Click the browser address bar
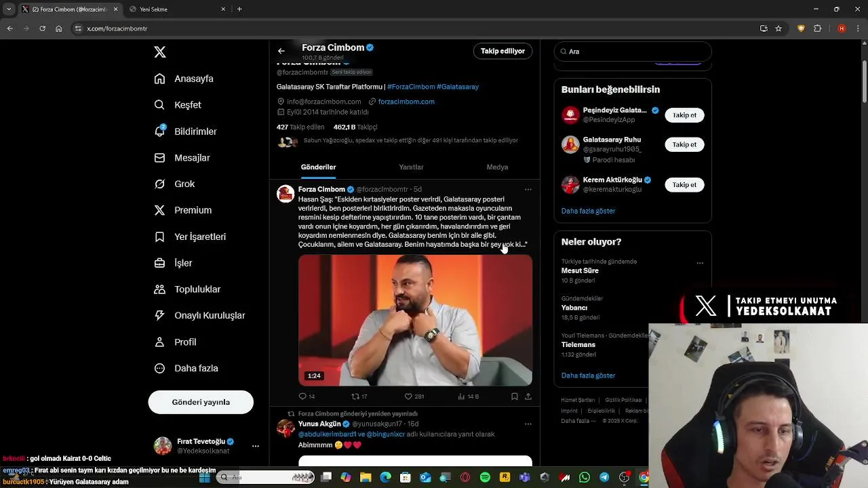The height and width of the screenshot is (488, 868). (x=414, y=28)
